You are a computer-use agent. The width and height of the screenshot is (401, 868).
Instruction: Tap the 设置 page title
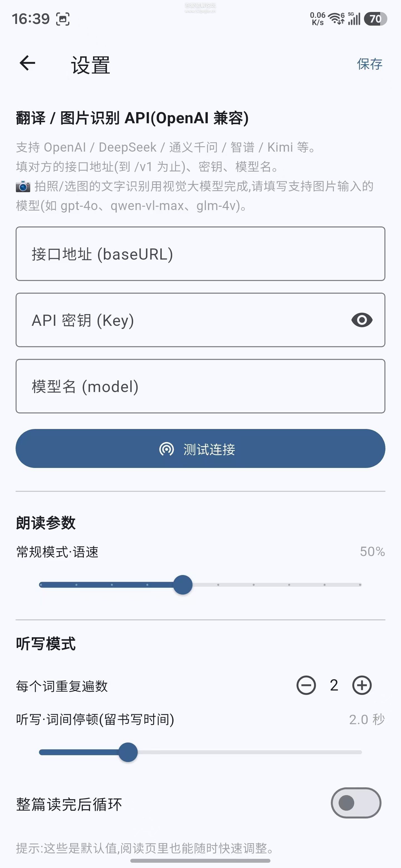91,65
